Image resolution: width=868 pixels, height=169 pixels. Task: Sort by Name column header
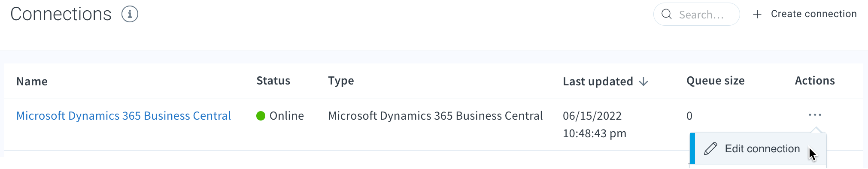[32, 81]
